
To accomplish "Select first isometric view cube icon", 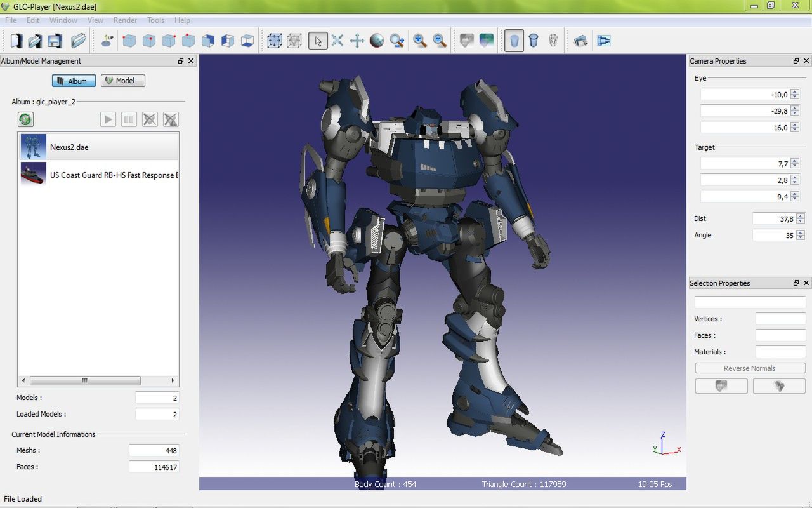I will tap(129, 41).
